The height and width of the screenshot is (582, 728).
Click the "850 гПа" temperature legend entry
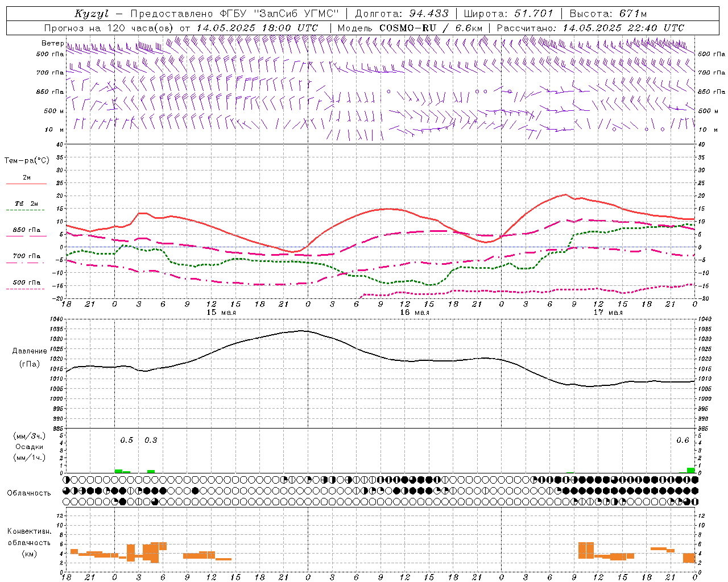pyautogui.click(x=27, y=230)
